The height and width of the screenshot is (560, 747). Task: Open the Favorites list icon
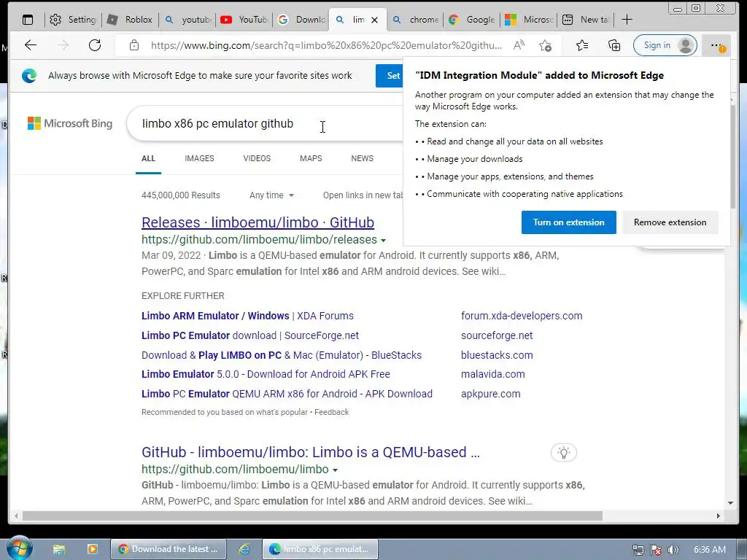point(582,45)
